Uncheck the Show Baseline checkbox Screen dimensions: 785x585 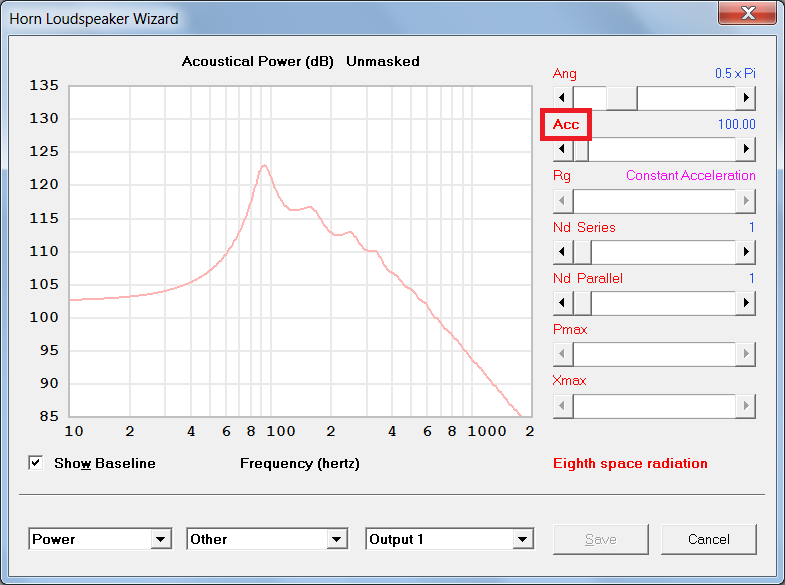tap(36, 463)
